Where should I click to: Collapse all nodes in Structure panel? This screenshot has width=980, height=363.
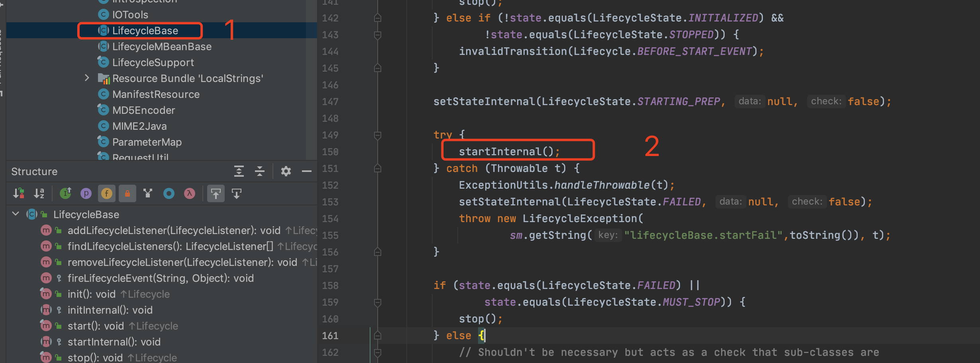[x=260, y=172]
